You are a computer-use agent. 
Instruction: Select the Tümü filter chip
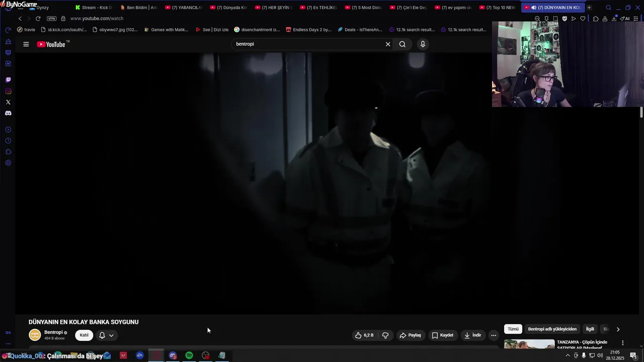[x=513, y=329]
